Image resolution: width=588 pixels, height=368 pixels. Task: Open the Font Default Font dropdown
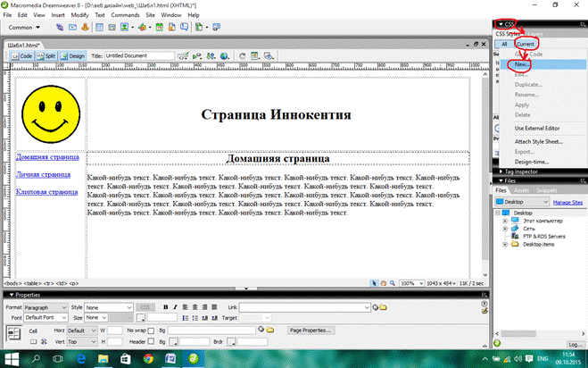click(x=46, y=318)
